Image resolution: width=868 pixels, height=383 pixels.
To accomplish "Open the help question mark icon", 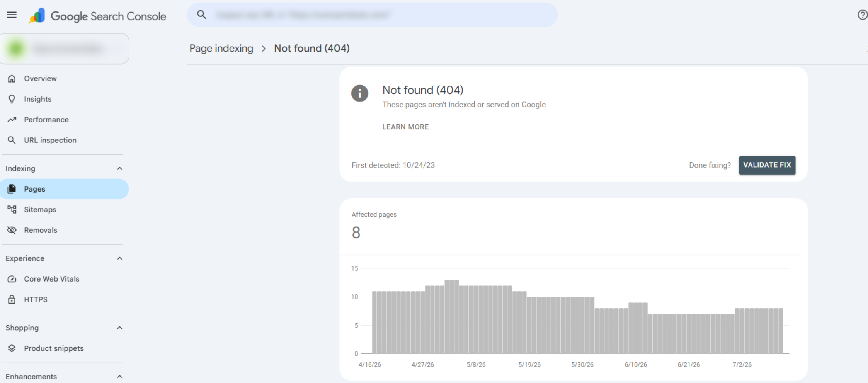I will pos(862,15).
